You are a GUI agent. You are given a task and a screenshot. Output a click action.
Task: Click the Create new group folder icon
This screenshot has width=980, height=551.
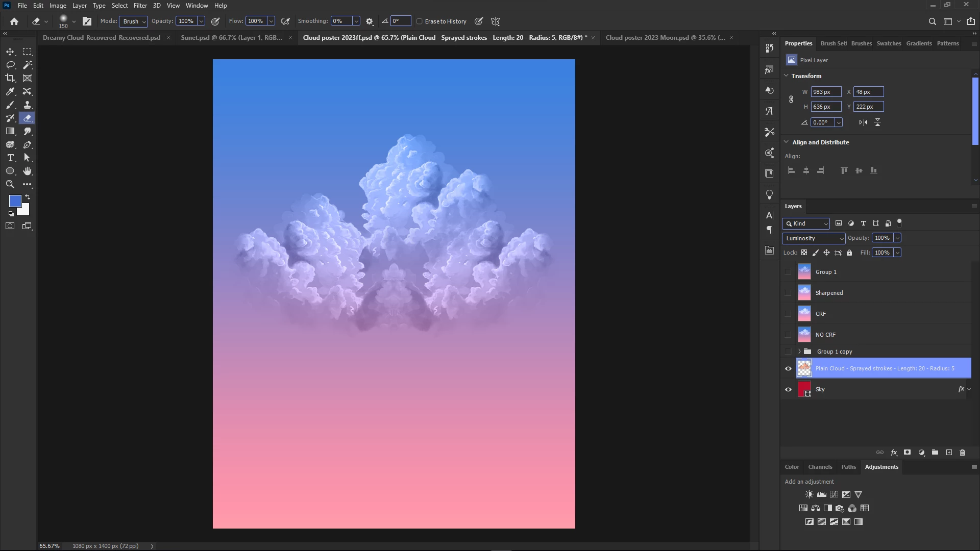click(935, 453)
